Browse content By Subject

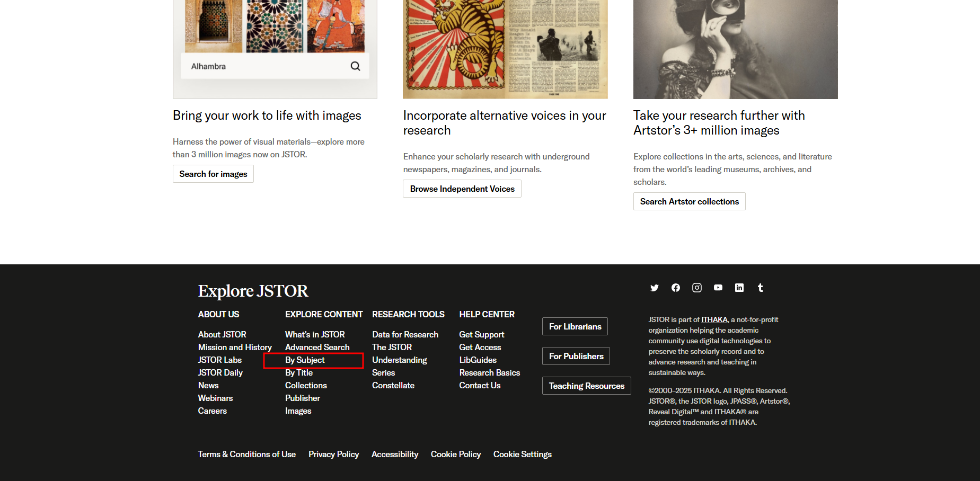pyautogui.click(x=305, y=360)
